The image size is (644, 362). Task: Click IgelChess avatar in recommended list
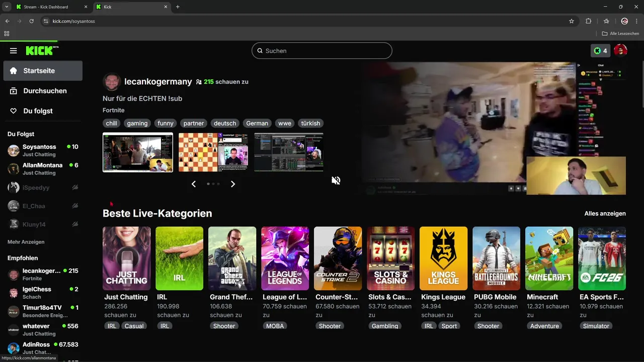[14, 293]
